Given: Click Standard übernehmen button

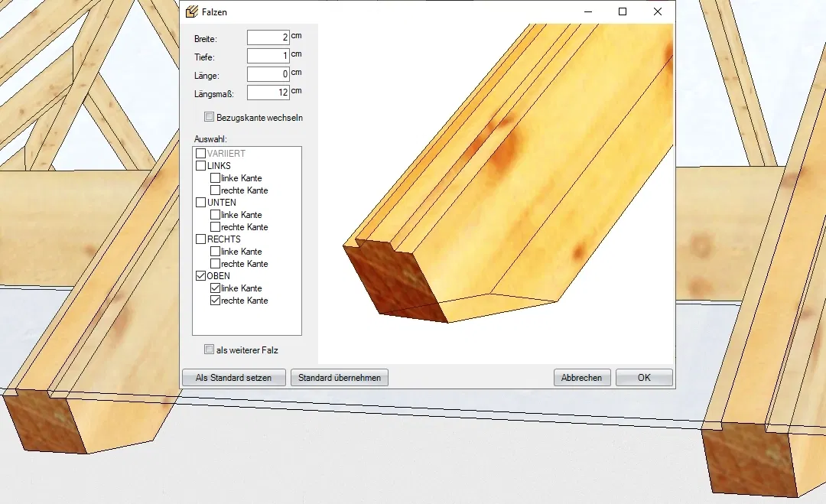Looking at the screenshot, I should click(340, 378).
